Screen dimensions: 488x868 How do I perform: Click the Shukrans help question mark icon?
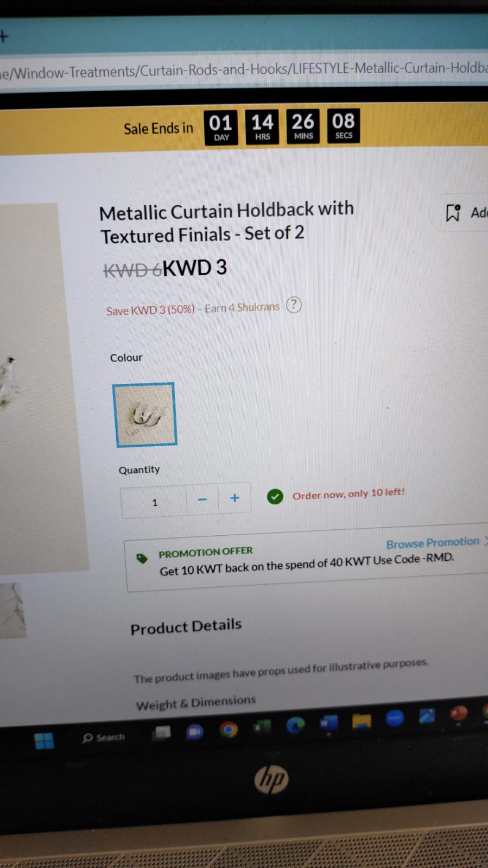[294, 305]
